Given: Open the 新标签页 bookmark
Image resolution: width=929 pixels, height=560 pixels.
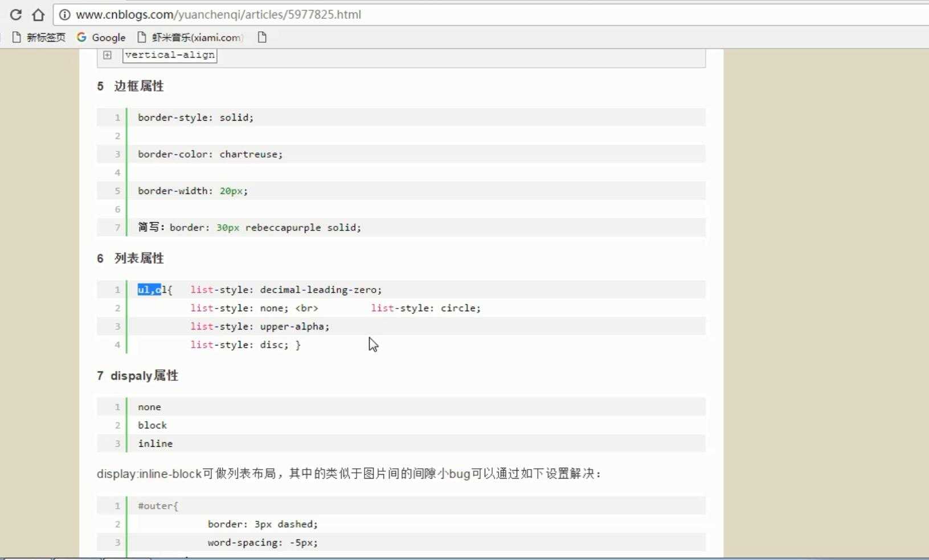Looking at the screenshot, I should (x=39, y=38).
